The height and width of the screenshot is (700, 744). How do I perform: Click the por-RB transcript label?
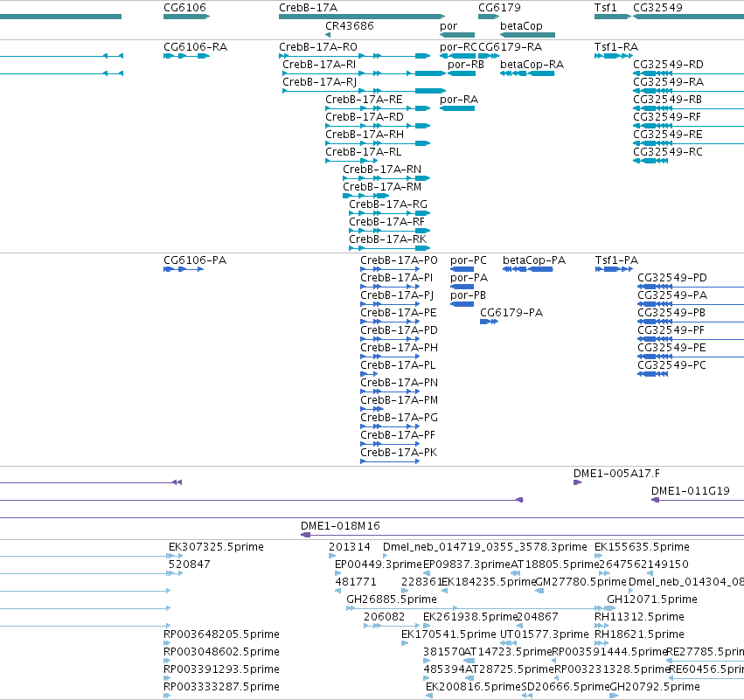[466, 65]
